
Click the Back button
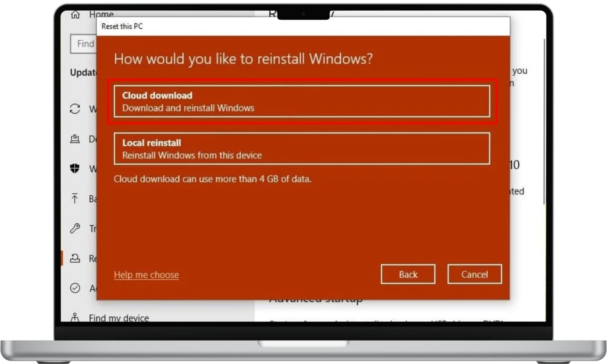pos(408,274)
